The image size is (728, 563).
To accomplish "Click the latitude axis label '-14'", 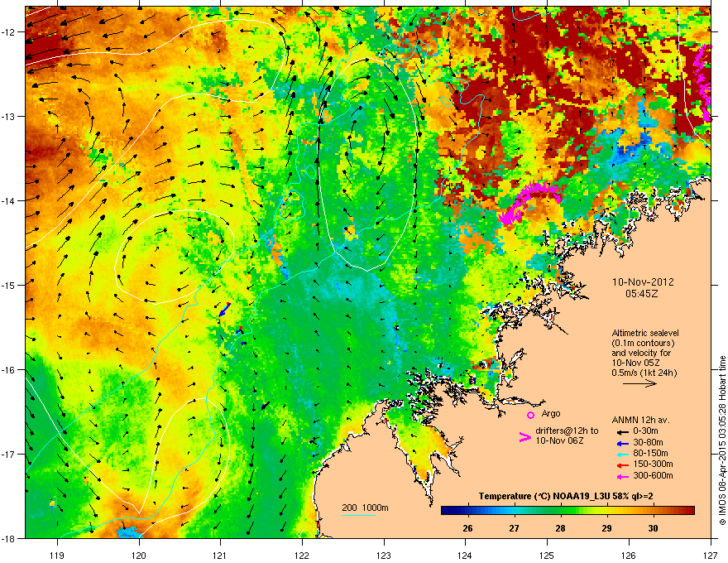I will coord(9,201).
